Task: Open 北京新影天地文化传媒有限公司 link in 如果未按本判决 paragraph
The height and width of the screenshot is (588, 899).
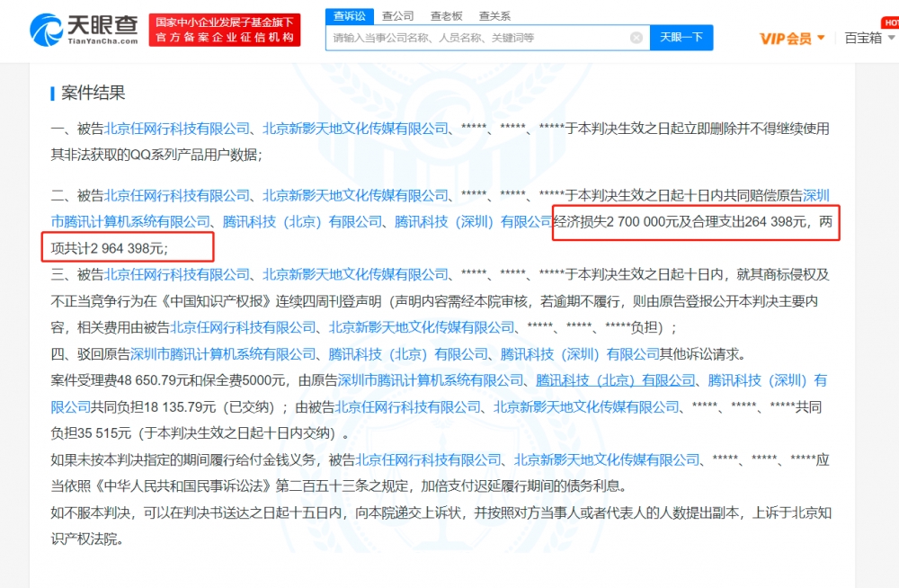Action: point(607,460)
